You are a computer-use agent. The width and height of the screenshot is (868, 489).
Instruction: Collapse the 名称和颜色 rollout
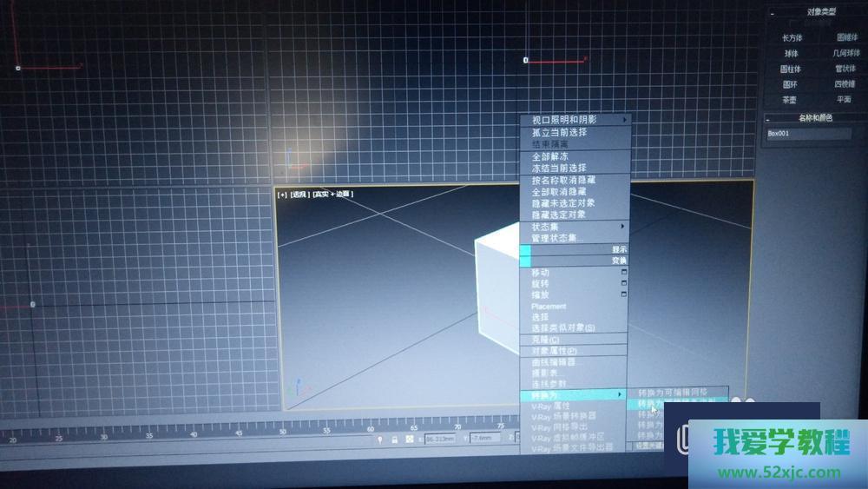pos(769,118)
